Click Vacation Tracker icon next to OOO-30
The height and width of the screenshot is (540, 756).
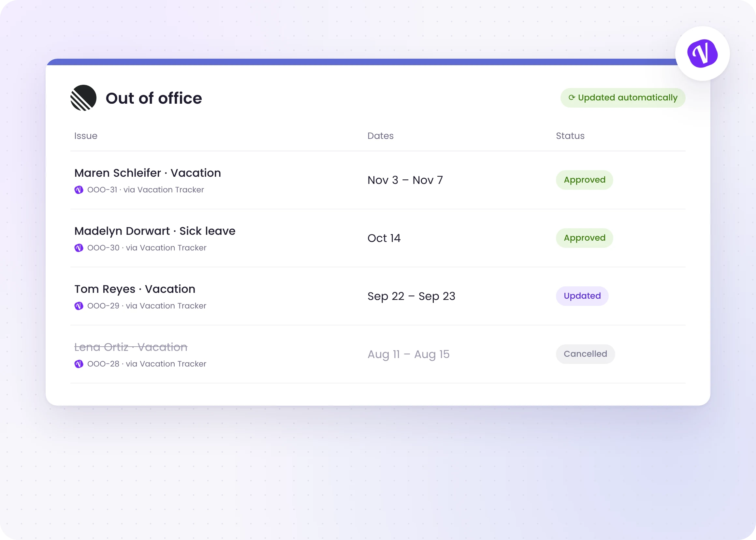click(x=79, y=248)
